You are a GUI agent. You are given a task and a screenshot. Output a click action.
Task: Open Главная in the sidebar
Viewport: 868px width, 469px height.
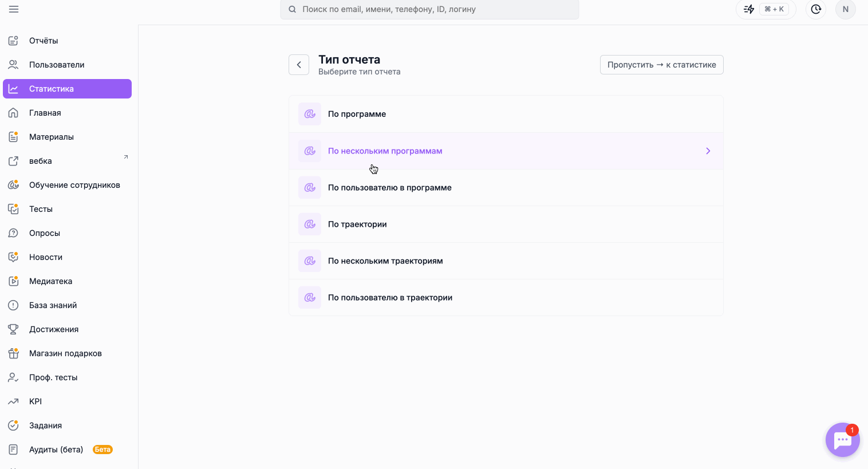coord(67,113)
